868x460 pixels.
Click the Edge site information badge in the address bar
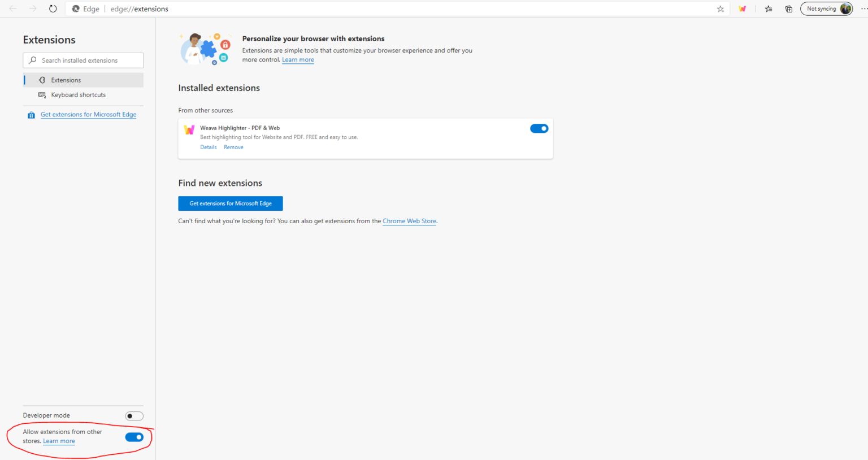[76, 8]
